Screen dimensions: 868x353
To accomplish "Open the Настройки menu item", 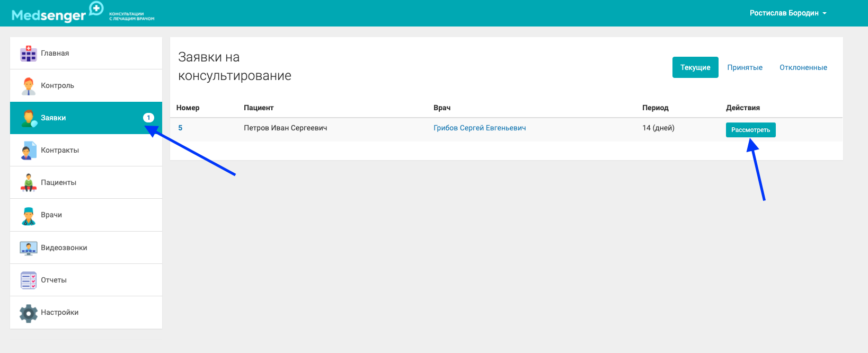I will point(59,312).
